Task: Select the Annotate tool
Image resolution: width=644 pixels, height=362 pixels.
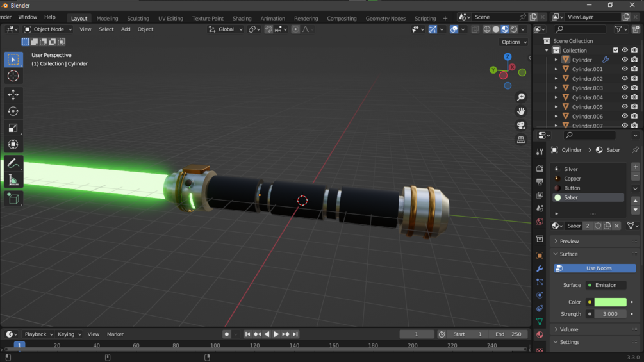Action: [x=13, y=163]
